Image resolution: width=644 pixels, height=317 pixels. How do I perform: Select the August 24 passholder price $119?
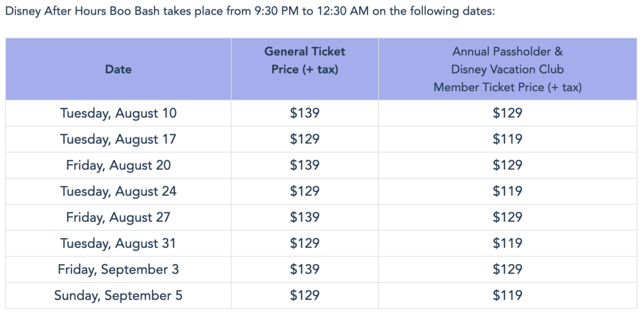point(507,191)
